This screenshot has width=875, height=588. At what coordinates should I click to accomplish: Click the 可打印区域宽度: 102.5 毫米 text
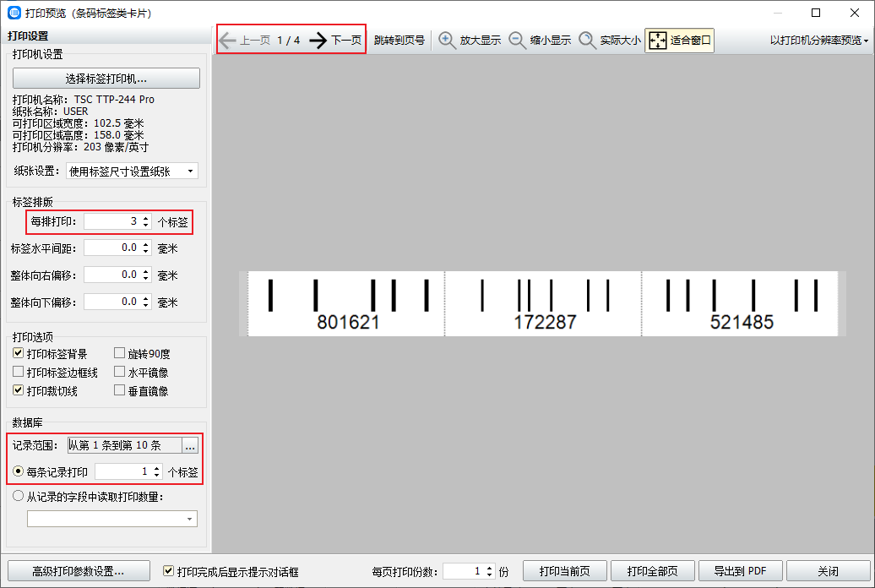[78, 122]
